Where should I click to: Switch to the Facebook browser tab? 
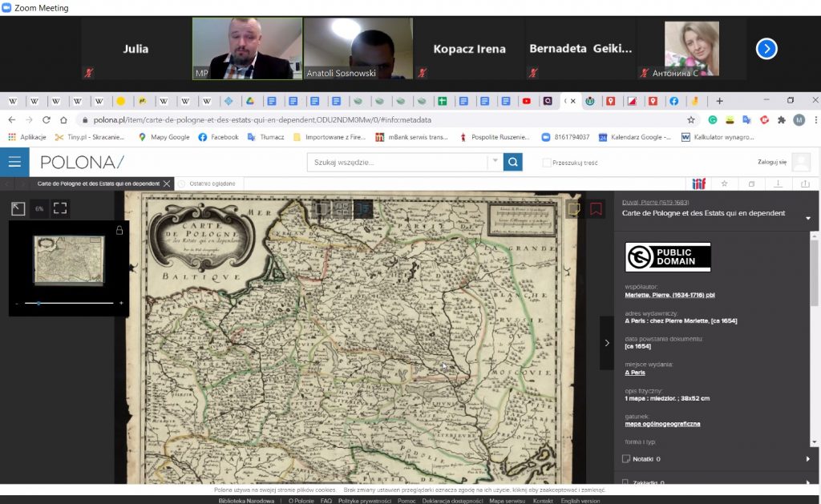673,101
